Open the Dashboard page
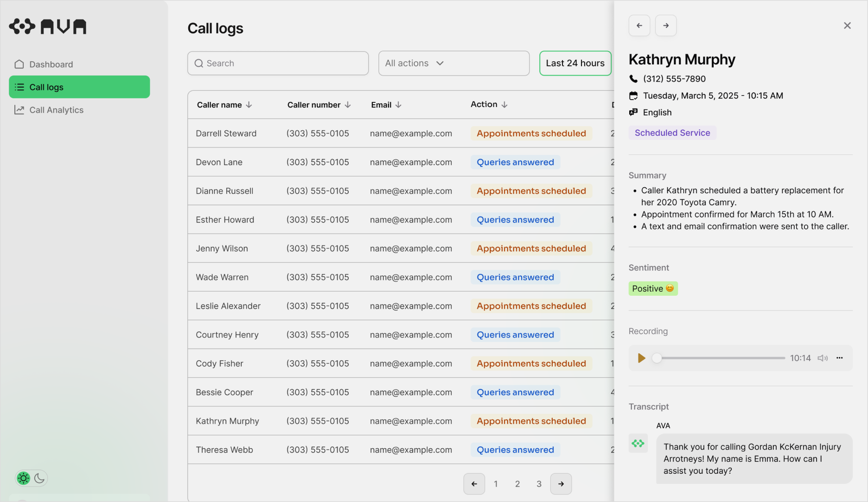The image size is (868, 502). coord(79,64)
